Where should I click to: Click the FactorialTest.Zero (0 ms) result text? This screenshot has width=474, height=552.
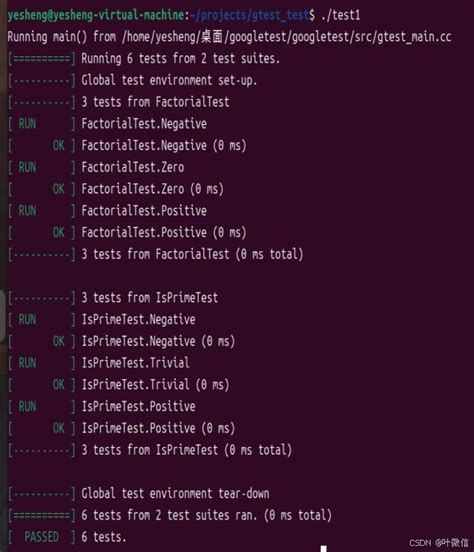coord(152,189)
